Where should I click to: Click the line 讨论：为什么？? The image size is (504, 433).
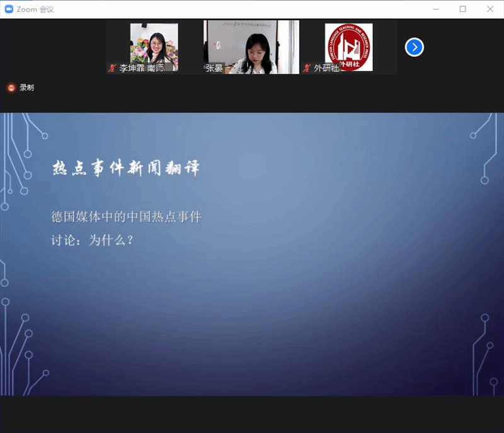[x=93, y=240]
